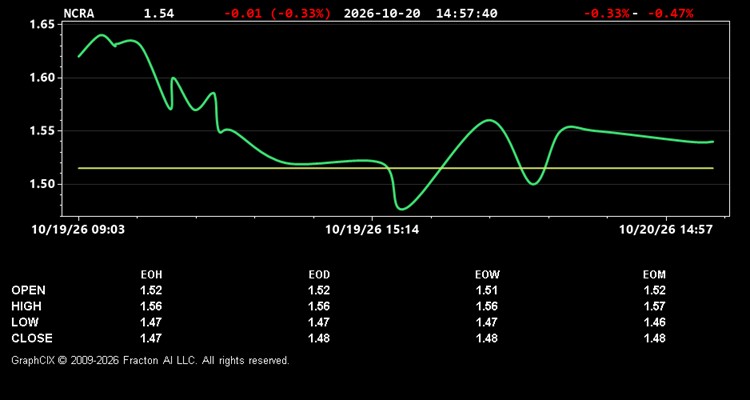Click the 1.55 y-axis label
The height and width of the screenshot is (400, 750).
tap(42, 131)
